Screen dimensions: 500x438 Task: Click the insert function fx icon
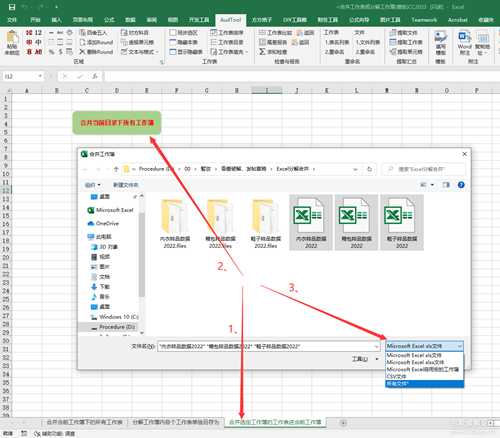[x=95, y=76]
